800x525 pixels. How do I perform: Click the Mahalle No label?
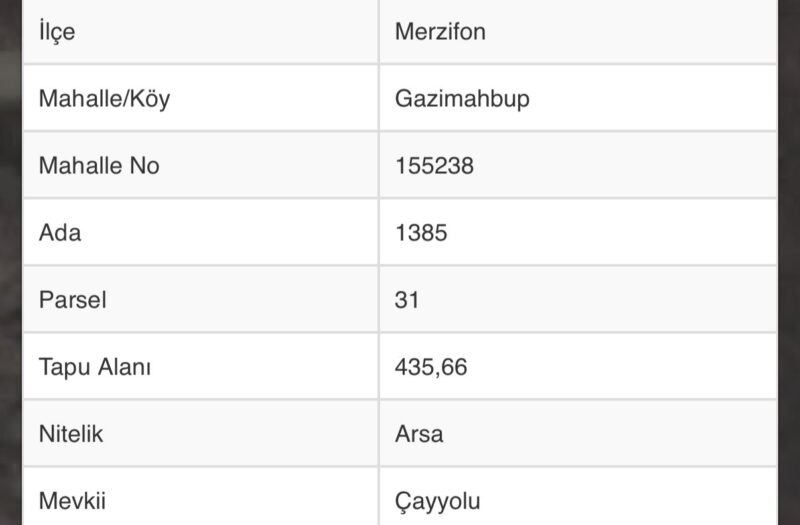tap(99, 166)
